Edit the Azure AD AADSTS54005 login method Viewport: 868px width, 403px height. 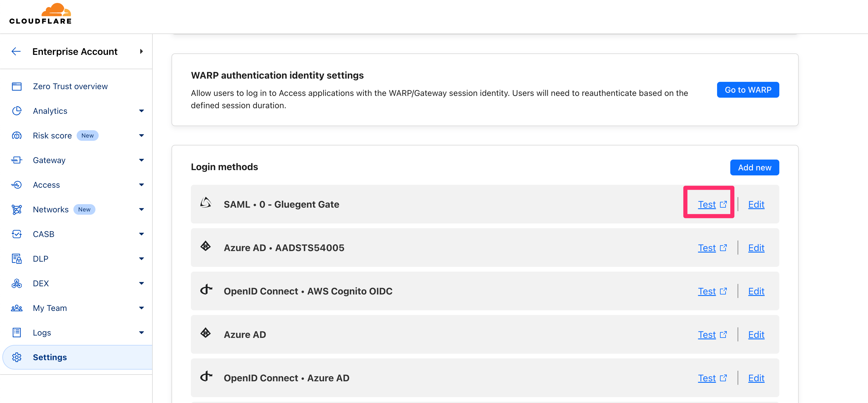click(756, 248)
